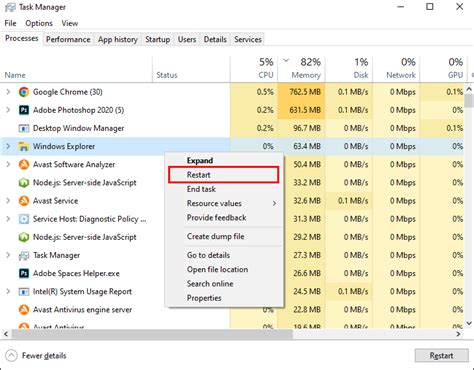Click the Task Manager process row icon
Screen dimensions: 474x370
pos(24,255)
